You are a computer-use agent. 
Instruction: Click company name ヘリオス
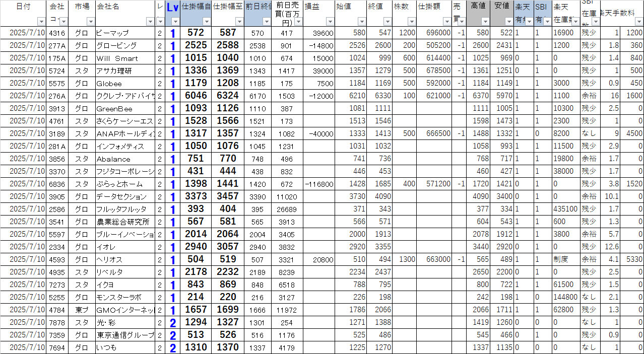click(x=109, y=259)
